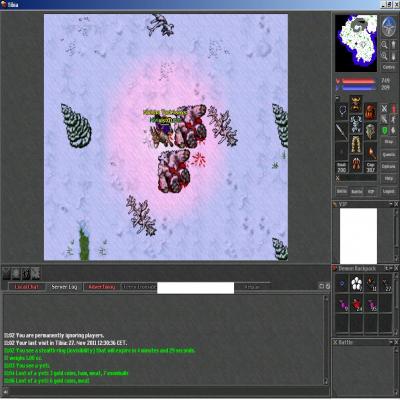The height and width of the screenshot is (400, 400).
Task: Click the helmet equipment slot
Action: point(356,103)
